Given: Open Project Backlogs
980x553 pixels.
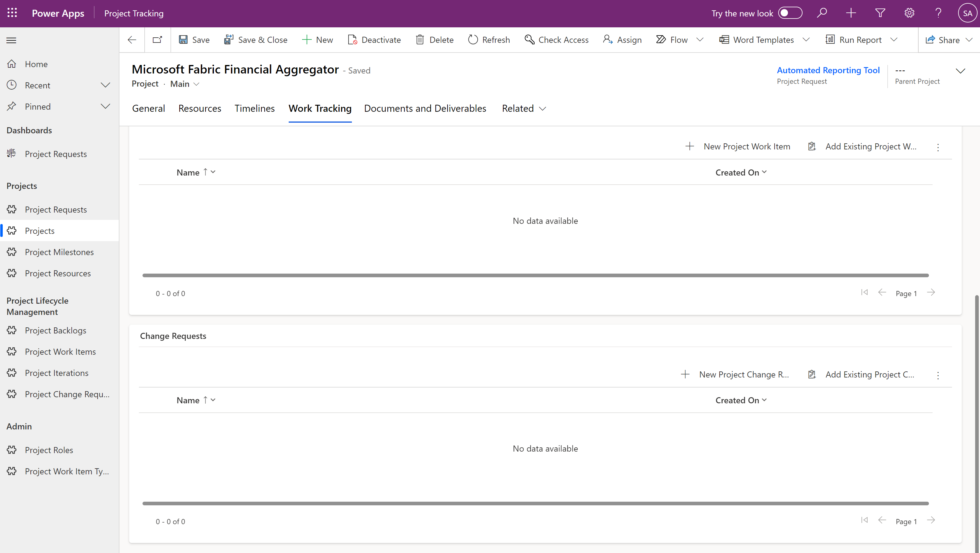Looking at the screenshot, I should tap(59, 331).
